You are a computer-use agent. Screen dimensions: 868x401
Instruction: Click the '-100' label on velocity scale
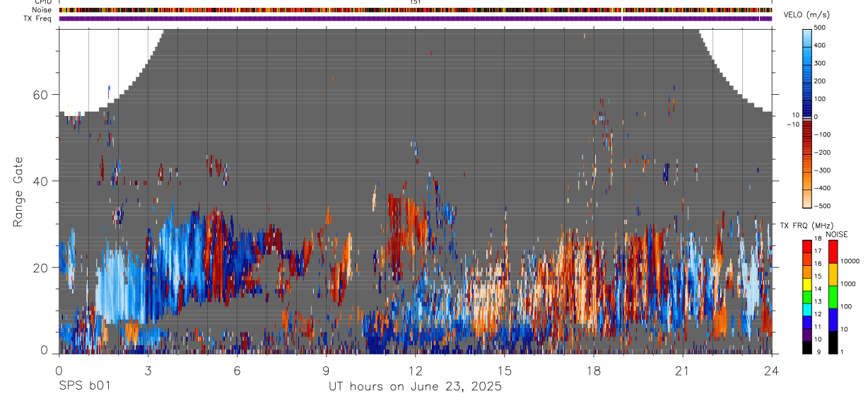click(x=822, y=134)
